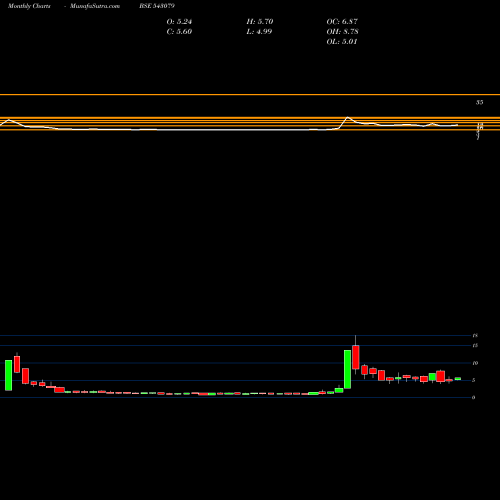Click the large red candle with the highest wick
Image resolution: width=500 pixels, height=500 pixels.
pyautogui.click(x=356, y=357)
